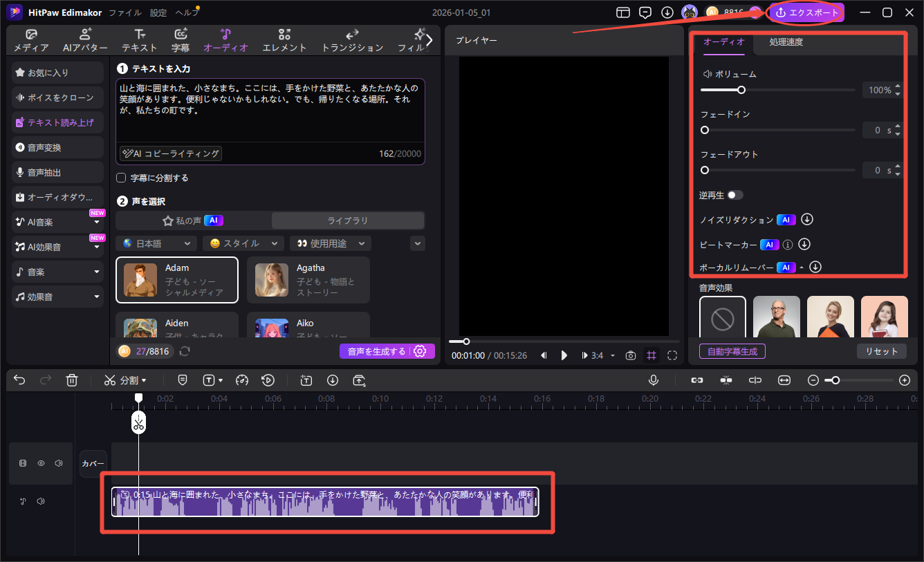Toggle the grid overlay in the player
This screenshot has height=562, width=924.
(651, 355)
